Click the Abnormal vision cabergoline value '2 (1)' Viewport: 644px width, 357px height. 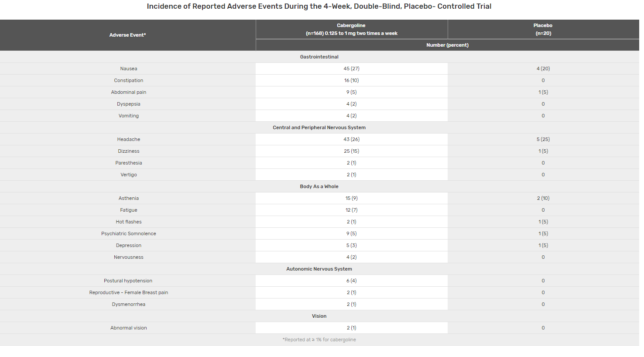(x=352, y=328)
